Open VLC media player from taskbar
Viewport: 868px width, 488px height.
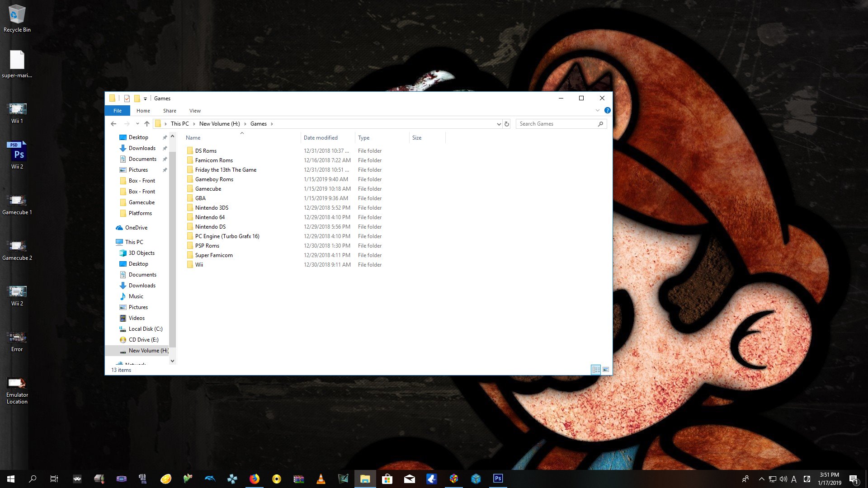[x=321, y=479]
